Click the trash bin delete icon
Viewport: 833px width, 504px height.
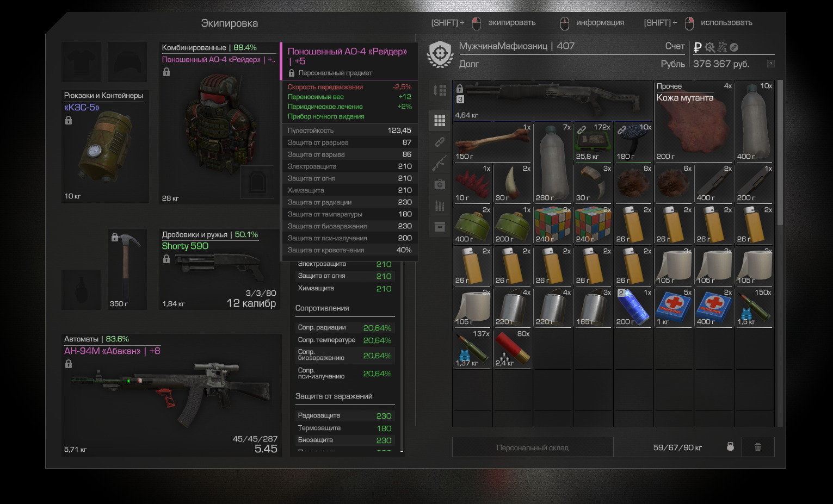click(x=757, y=447)
